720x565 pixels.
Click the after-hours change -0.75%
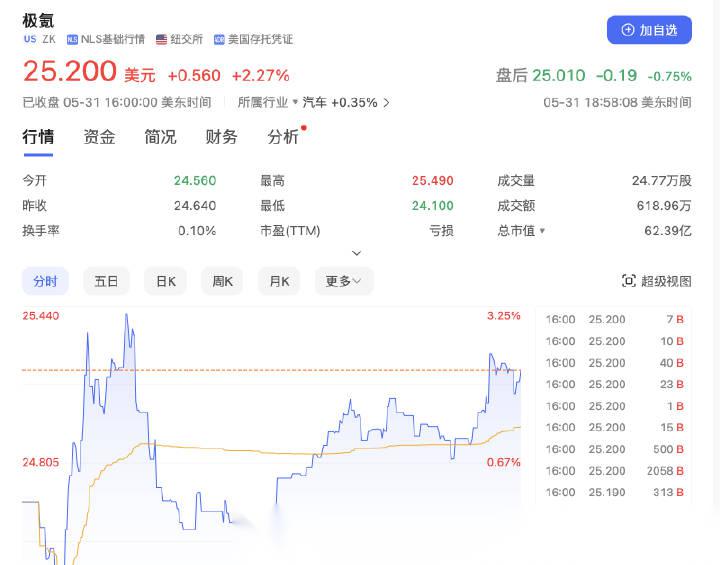(669, 76)
